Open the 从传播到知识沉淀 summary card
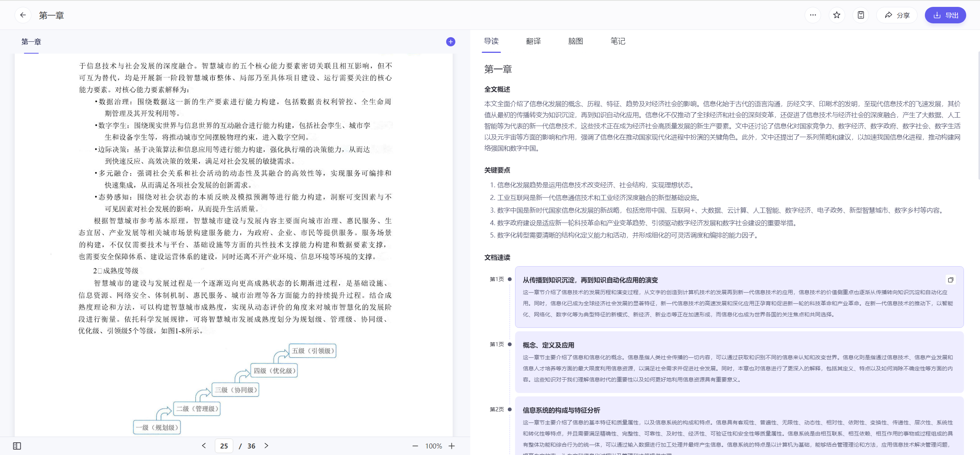 (x=739, y=297)
